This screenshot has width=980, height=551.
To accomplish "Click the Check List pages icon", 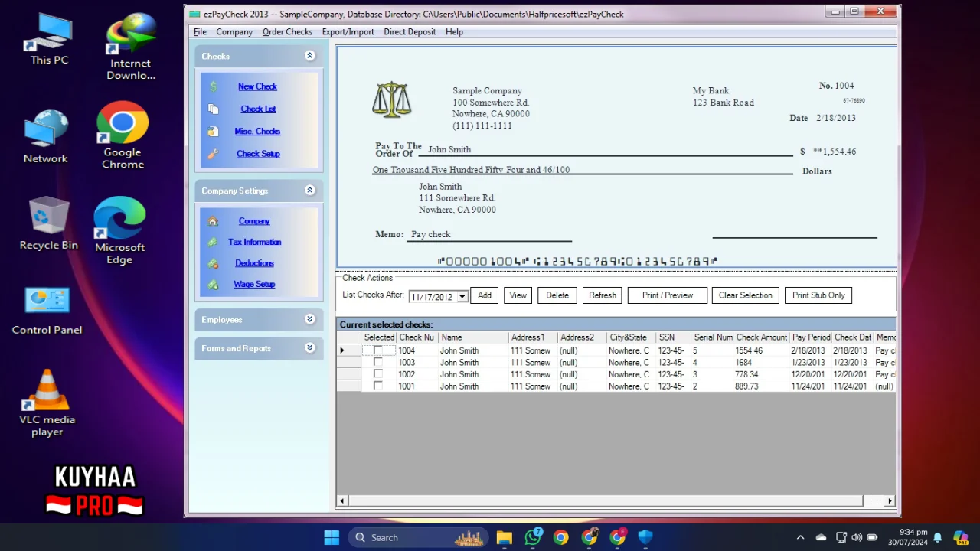I will point(214,109).
